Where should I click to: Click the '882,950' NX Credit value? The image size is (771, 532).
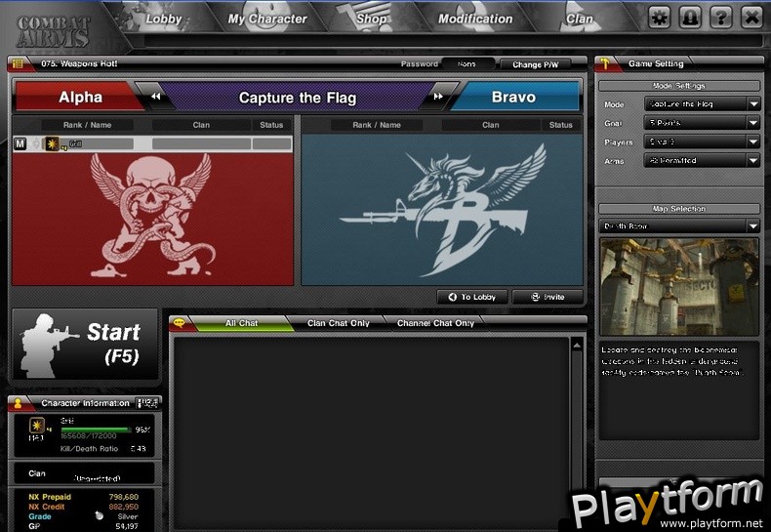123,507
